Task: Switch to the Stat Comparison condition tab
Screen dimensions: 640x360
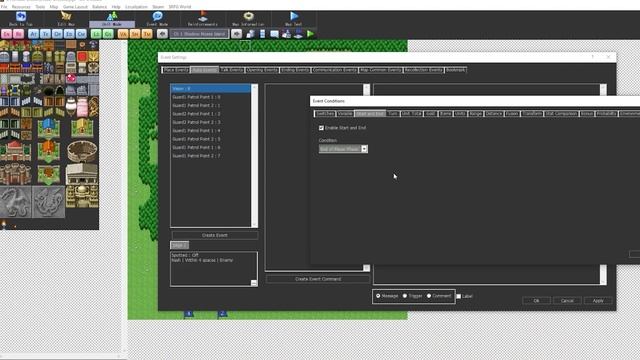Action: pos(561,113)
